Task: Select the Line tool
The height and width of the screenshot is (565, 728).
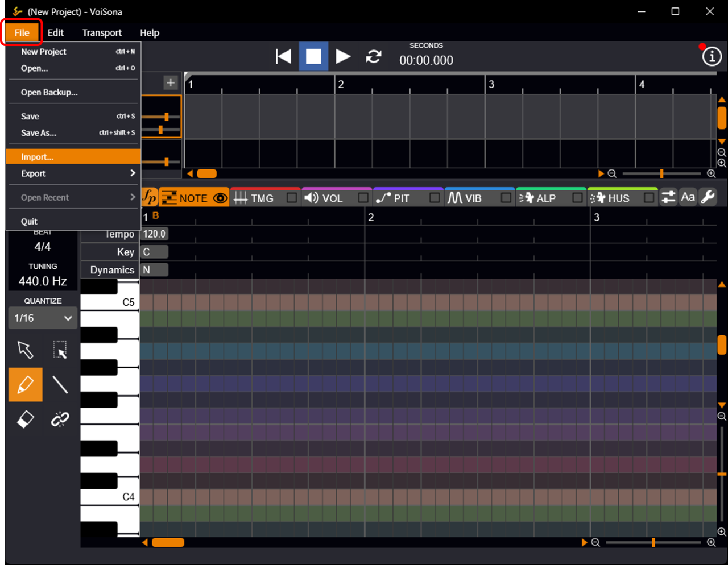Action: pyautogui.click(x=60, y=385)
